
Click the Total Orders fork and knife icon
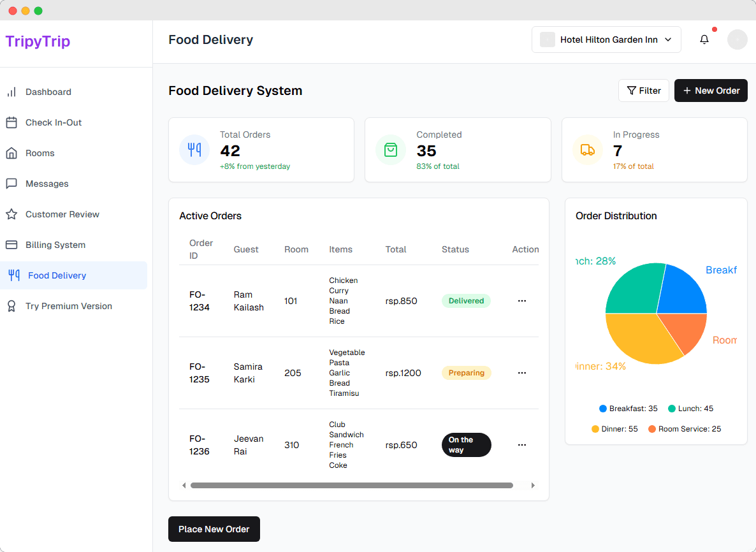tap(194, 150)
